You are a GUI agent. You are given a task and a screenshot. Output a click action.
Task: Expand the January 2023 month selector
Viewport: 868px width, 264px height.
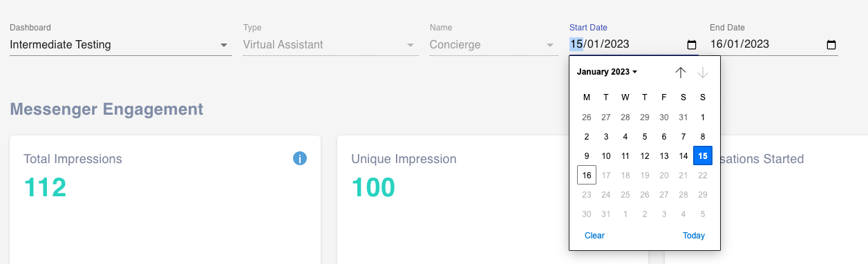(607, 72)
